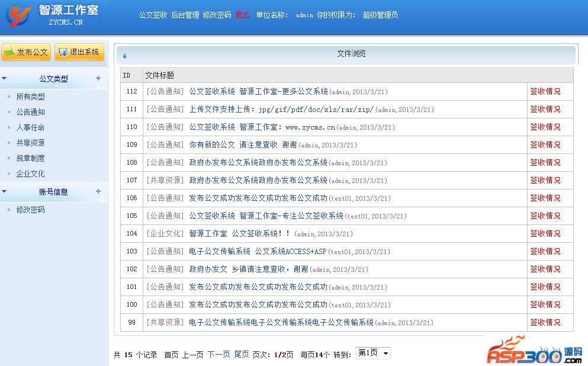
Task: Open document 104 智源工作室 公文签收系统
Action: 239,233
